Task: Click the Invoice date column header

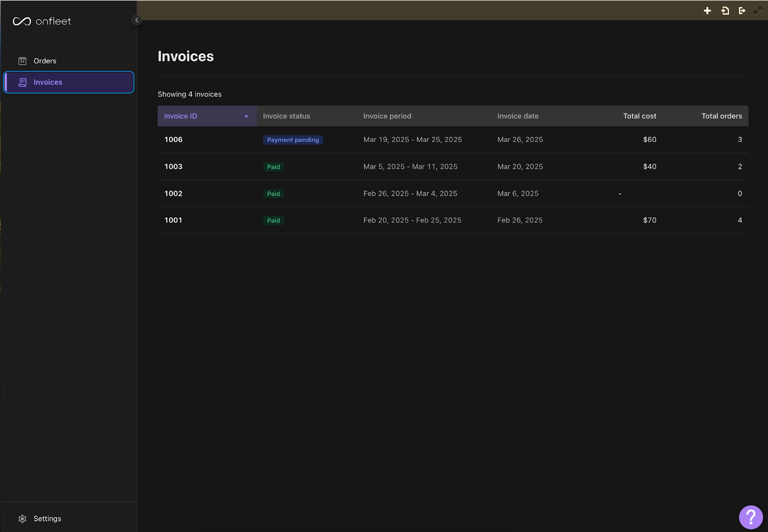Action: click(518, 116)
